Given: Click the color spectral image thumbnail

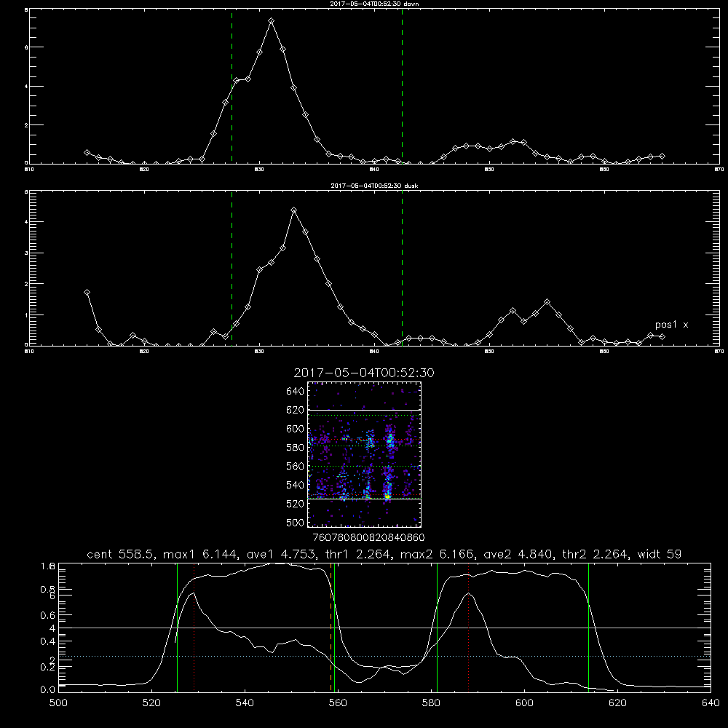Looking at the screenshot, I should (364, 454).
